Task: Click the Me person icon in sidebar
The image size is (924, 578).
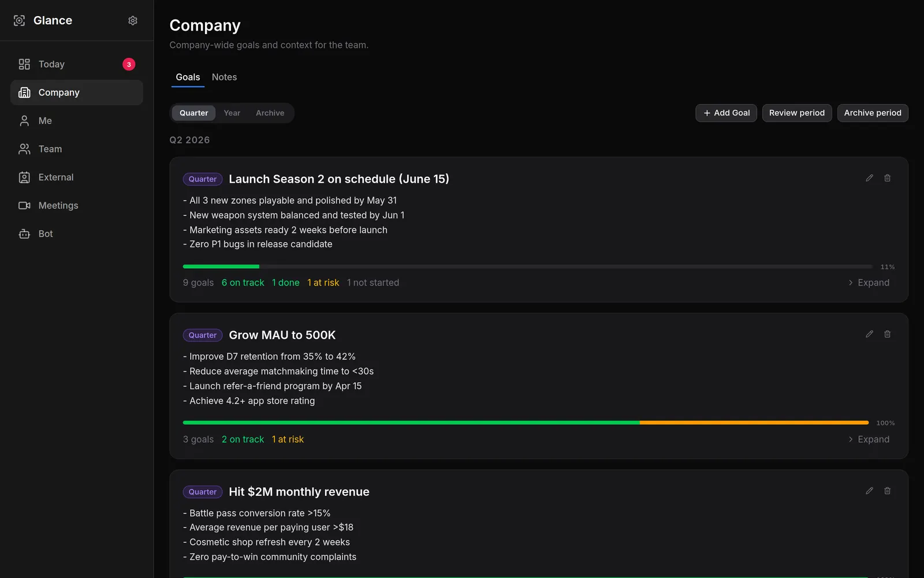Action: (24, 121)
